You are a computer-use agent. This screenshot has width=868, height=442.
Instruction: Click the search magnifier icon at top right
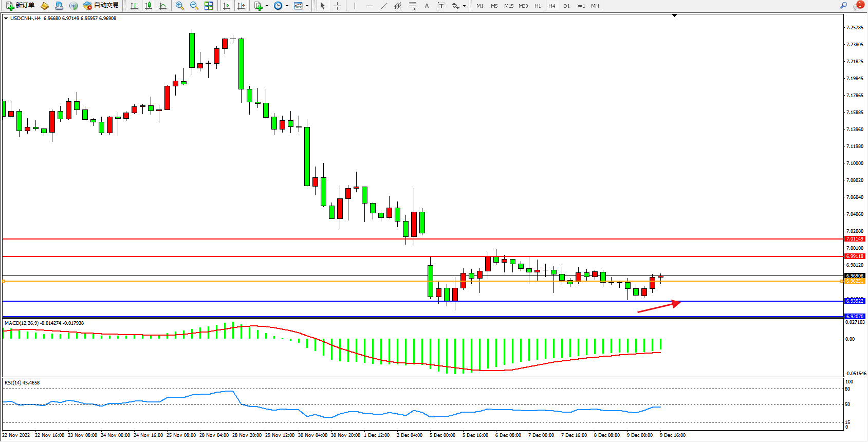click(843, 6)
